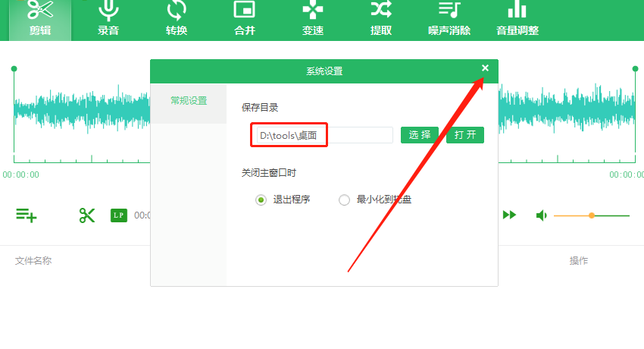Image resolution: width=644 pixels, height=349 pixels.
Task: Select the 最小化到托盘 radio button
Action: [344, 200]
